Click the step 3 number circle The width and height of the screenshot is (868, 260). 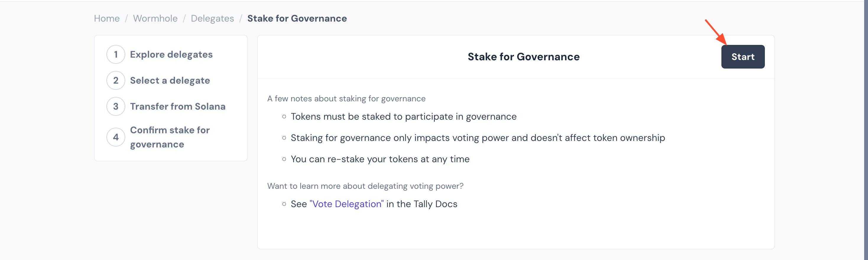(x=116, y=106)
